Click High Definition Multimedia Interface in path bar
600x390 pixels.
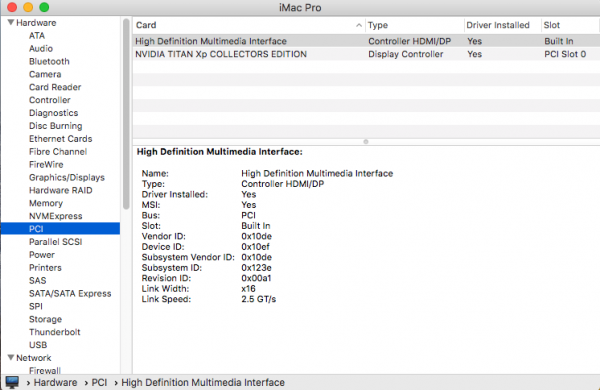(x=203, y=382)
